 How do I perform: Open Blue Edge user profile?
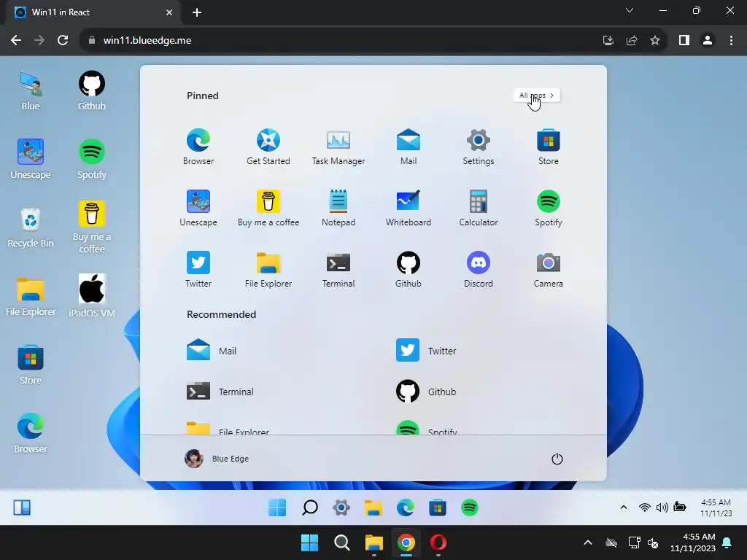[217, 459]
